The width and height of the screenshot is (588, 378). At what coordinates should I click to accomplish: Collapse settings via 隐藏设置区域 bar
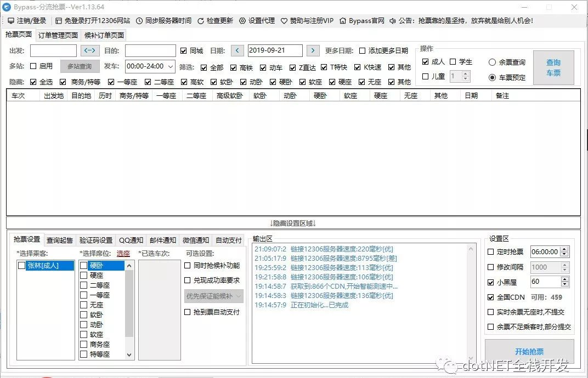click(293, 223)
